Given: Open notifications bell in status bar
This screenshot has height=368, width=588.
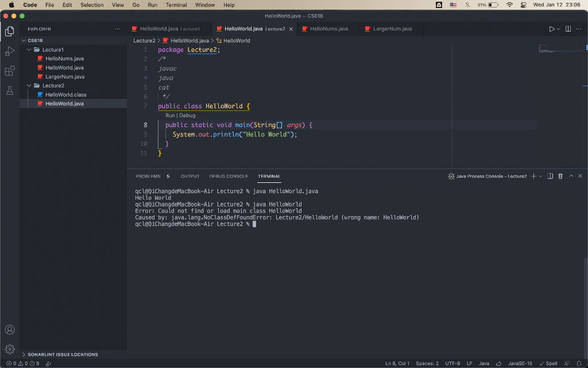Looking at the screenshot, I should click(x=579, y=363).
